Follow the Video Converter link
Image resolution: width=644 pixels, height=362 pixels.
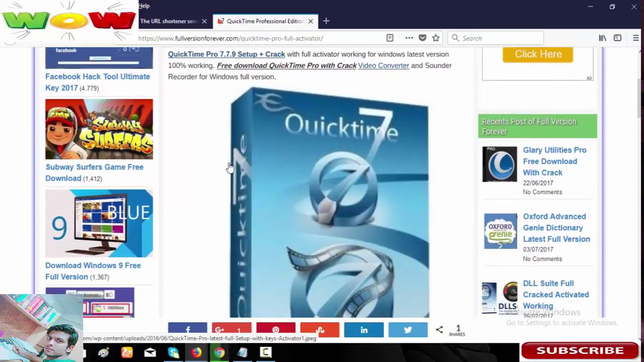pos(383,65)
